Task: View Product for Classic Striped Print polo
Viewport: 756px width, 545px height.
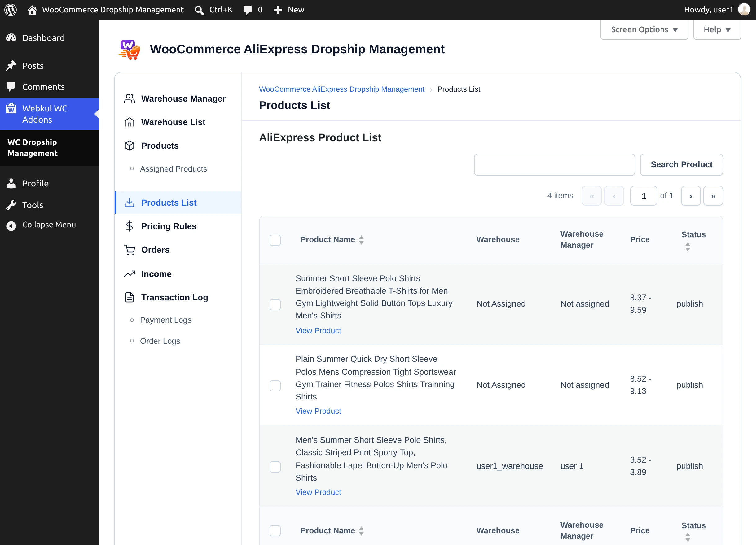Action: 318,492
